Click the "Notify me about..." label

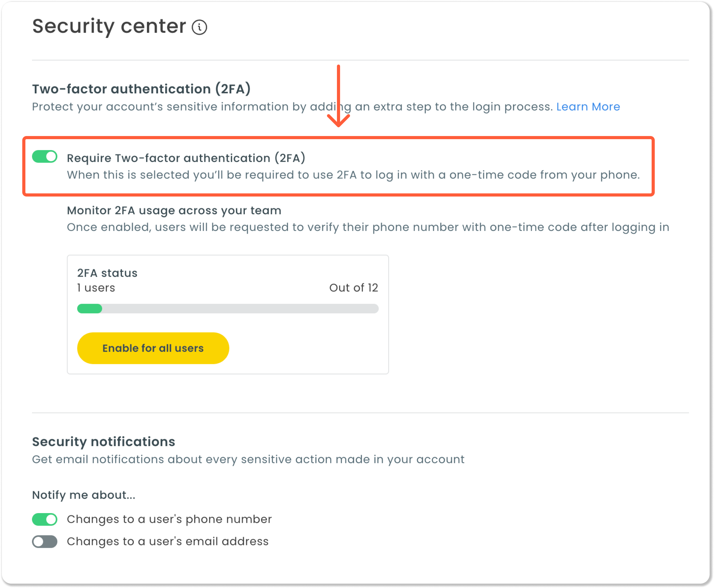click(83, 495)
